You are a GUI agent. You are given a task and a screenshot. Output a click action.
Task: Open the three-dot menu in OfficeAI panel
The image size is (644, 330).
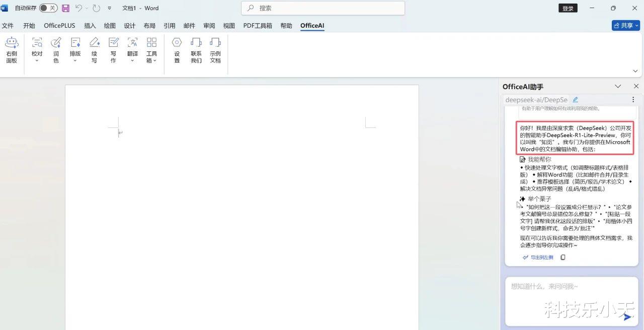(633, 100)
